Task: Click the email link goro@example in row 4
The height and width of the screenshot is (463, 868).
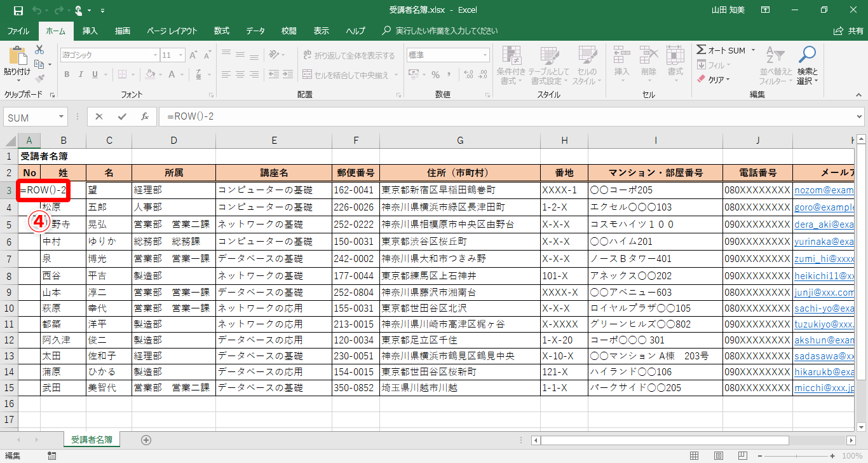Action: click(824, 207)
